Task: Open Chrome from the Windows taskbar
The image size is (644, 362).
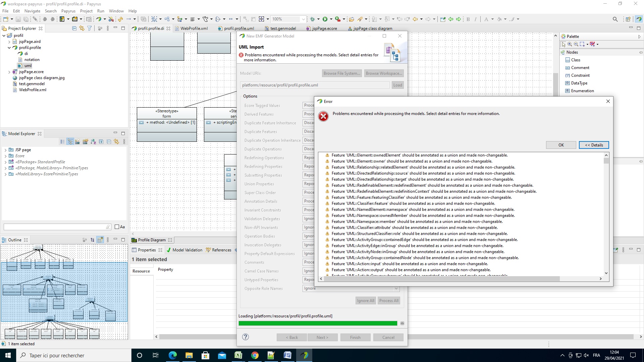Action: 255,355
